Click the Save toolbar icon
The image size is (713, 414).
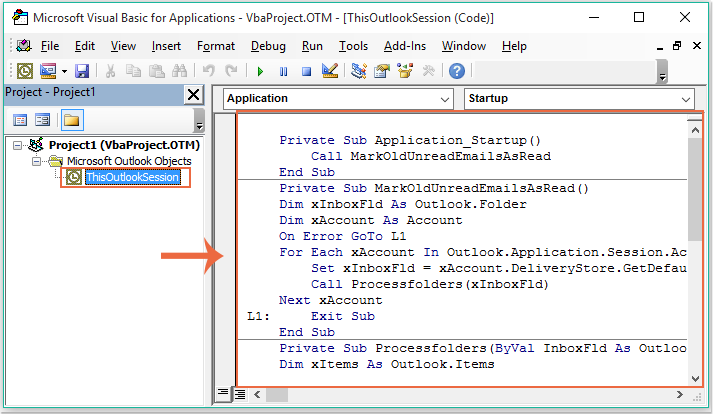pyautogui.click(x=82, y=71)
